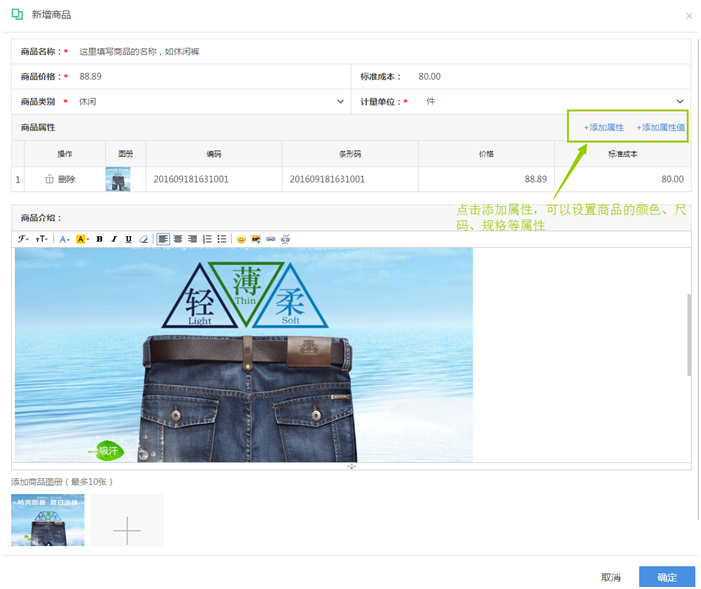The height and width of the screenshot is (589, 701).
Task: Click the 图册 column header
Action: 126,154
